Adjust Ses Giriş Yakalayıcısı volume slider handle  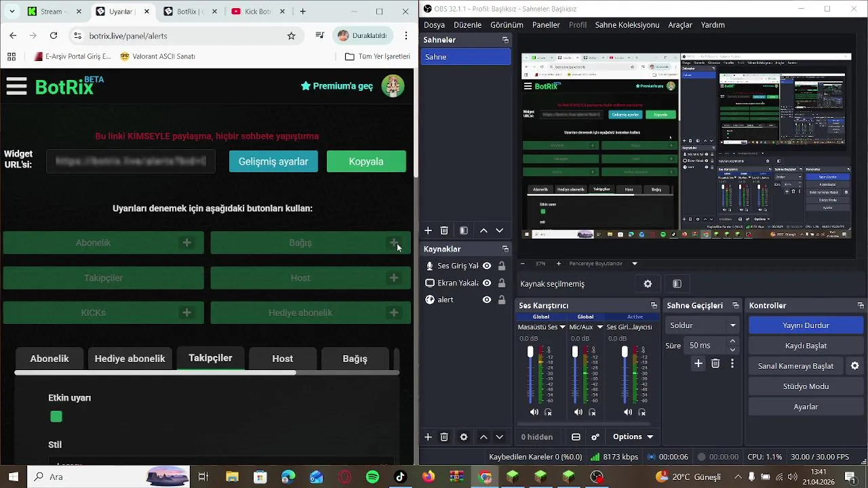[625, 352]
